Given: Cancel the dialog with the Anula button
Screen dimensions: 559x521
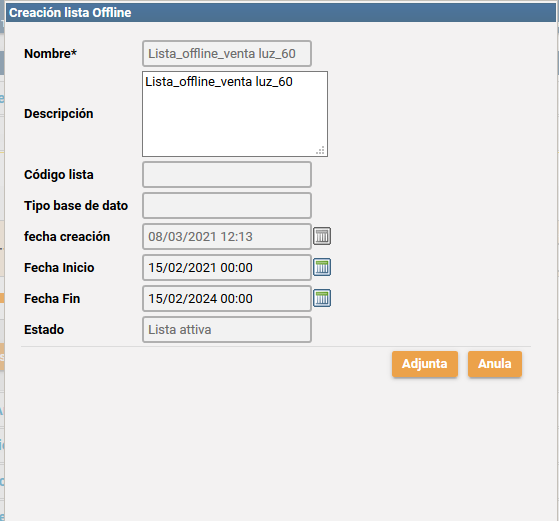Looking at the screenshot, I should 495,364.
